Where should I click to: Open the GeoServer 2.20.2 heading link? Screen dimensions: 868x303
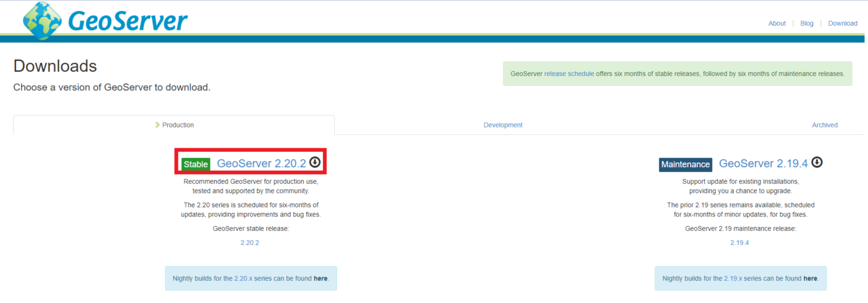262,164
